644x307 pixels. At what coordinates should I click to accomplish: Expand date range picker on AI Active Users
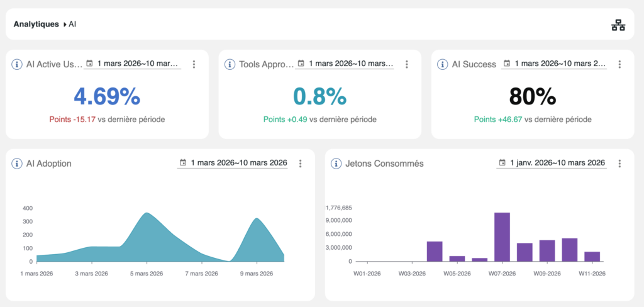133,64
